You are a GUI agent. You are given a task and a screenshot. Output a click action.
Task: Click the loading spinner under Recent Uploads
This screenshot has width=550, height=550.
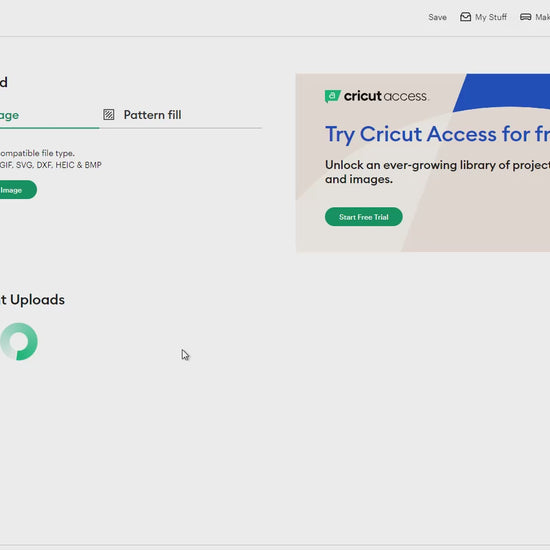(x=19, y=341)
